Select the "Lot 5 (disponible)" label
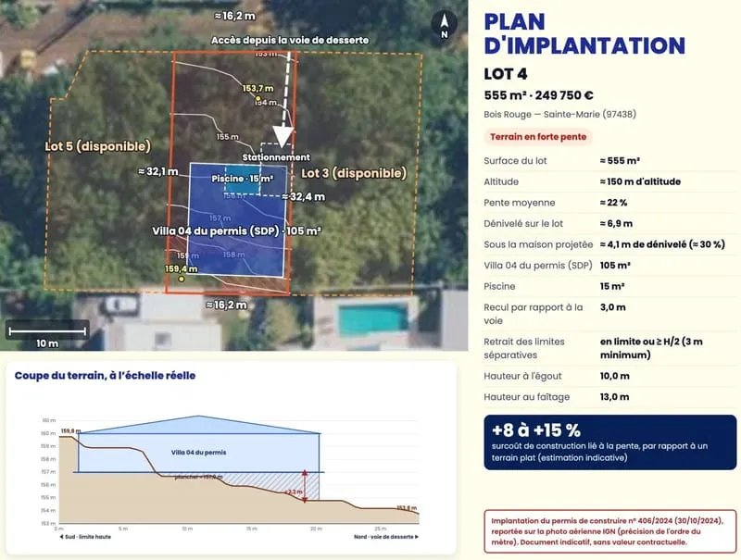Image resolution: width=741 pixels, height=560 pixels. pos(98,146)
